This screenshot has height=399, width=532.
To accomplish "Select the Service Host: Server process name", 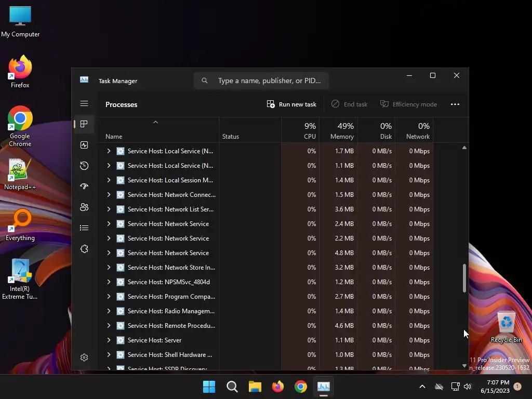I will [x=154, y=340].
